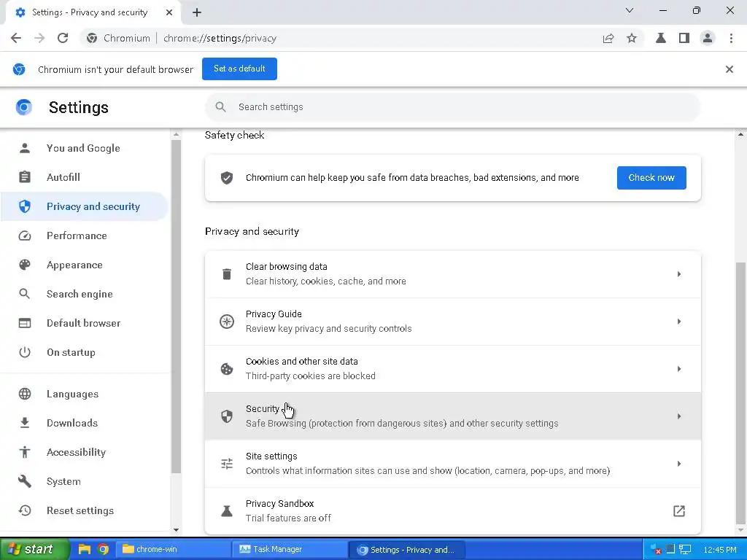The image size is (747, 560).
Task: Click the Set as default button
Action: click(239, 69)
